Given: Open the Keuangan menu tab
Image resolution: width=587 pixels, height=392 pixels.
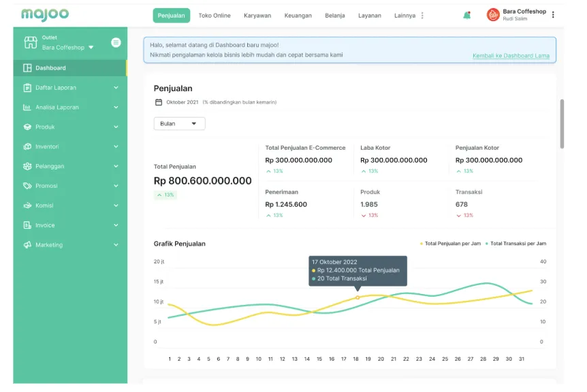Looking at the screenshot, I should coord(298,16).
